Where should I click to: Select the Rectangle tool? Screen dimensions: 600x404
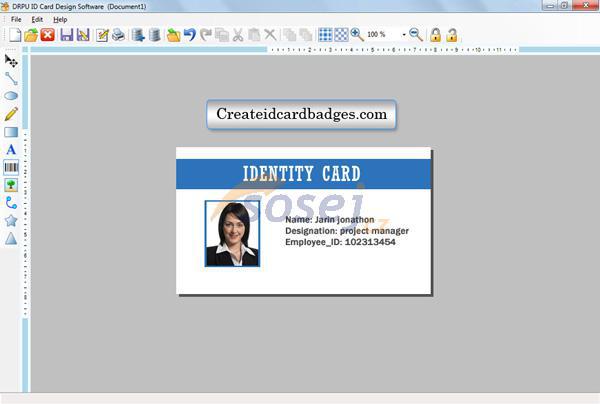click(x=11, y=132)
